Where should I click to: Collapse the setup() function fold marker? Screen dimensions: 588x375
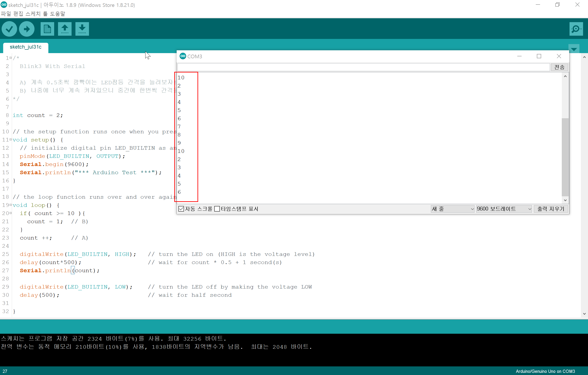[x=11, y=140]
